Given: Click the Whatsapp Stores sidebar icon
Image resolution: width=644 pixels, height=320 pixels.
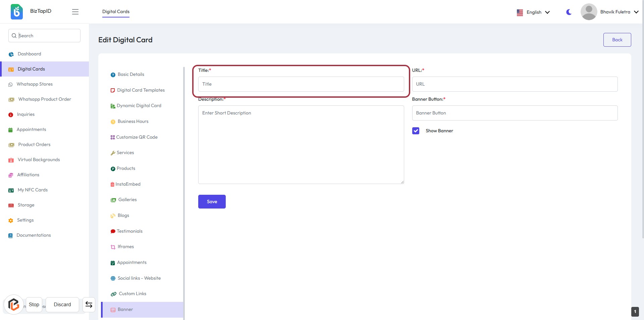Looking at the screenshot, I should coord(10,85).
